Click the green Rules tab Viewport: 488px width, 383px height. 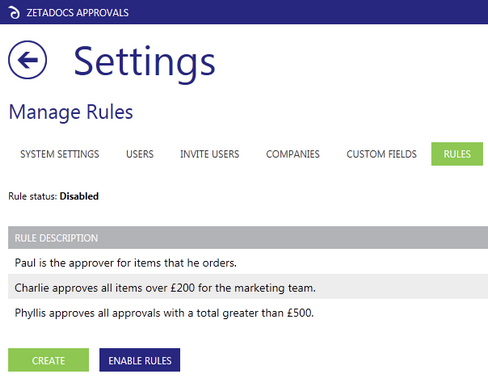click(457, 154)
